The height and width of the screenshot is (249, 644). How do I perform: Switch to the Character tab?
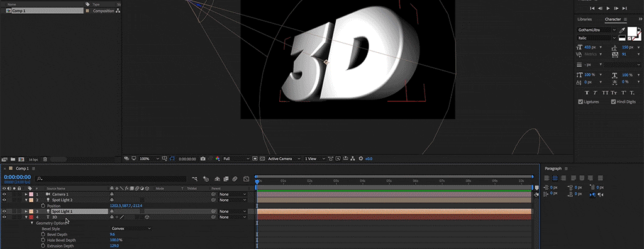point(613,19)
